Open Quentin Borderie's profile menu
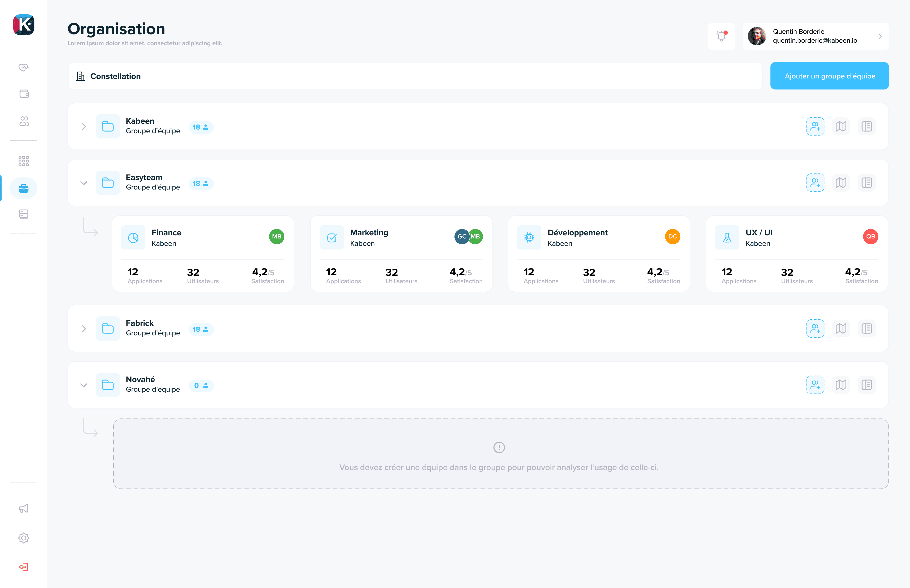This screenshot has width=910, height=588. [x=815, y=36]
